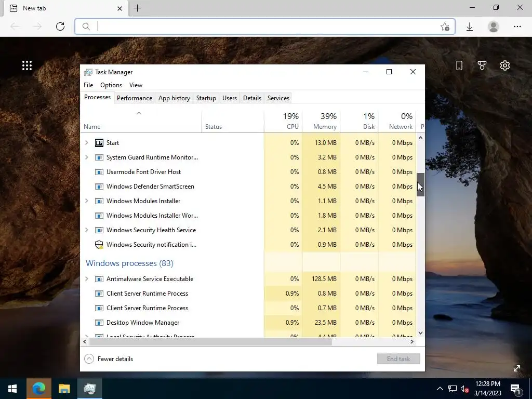Open the Options menu
Viewport: 532px width, 399px height.
coord(111,85)
